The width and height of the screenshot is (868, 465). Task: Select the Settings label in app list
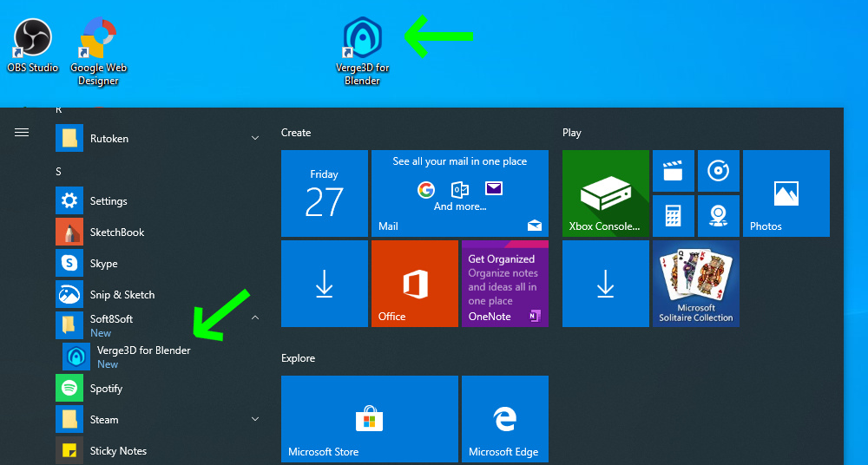[x=108, y=201]
